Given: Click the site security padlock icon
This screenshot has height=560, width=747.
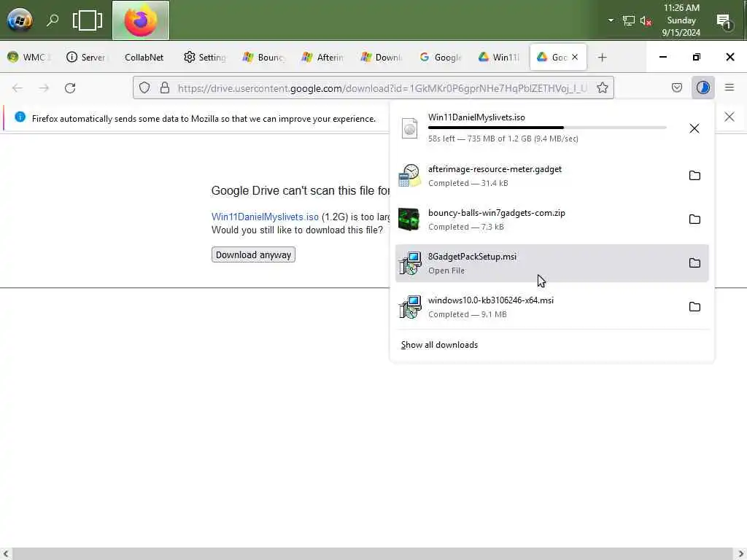Looking at the screenshot, I should [165, 87].
